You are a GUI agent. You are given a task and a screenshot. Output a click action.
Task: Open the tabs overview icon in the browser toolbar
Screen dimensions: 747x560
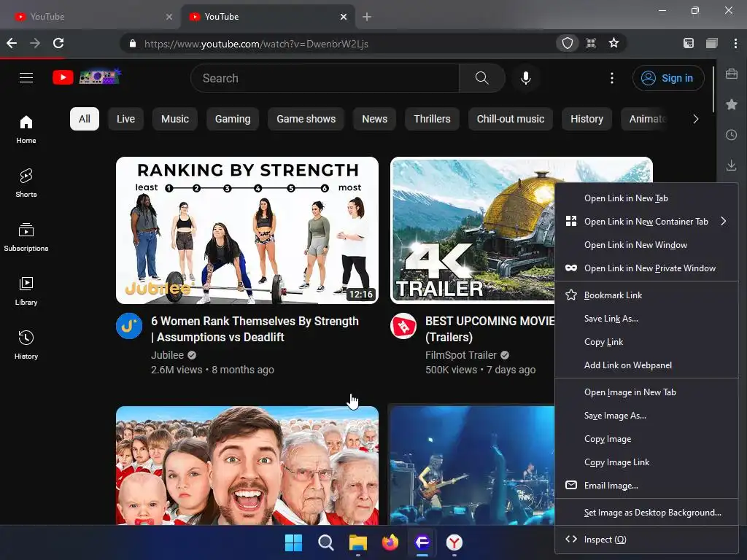click(712, 43)
